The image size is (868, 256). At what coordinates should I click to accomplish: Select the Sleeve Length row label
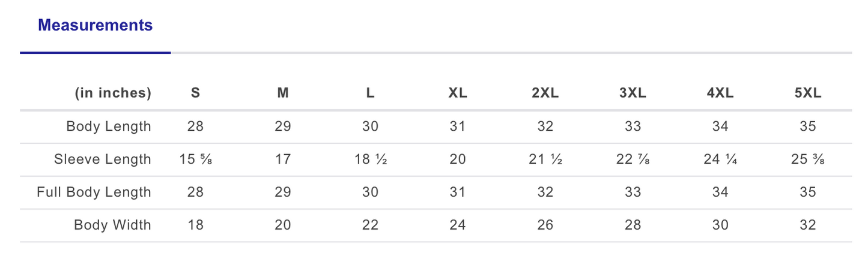click(x=103, y=159)
